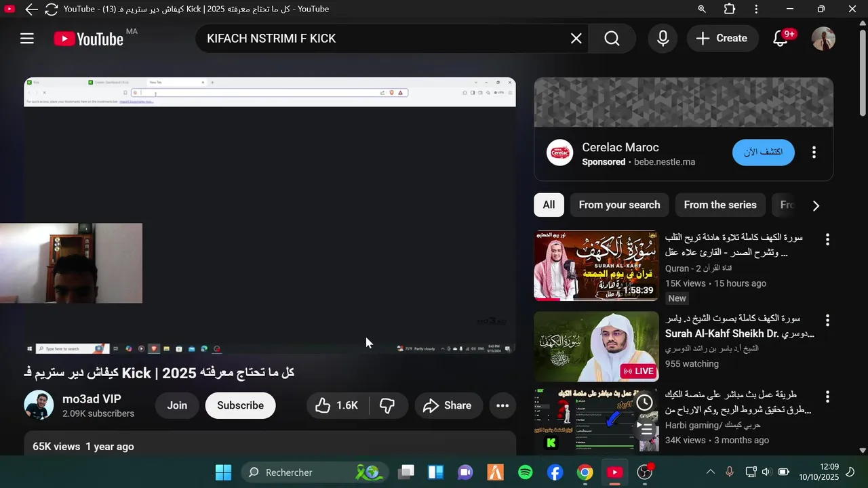Share the video via Share button
The width and height of the screenshot is (868, 488).
pyautogui.click(x=448, y=405)
